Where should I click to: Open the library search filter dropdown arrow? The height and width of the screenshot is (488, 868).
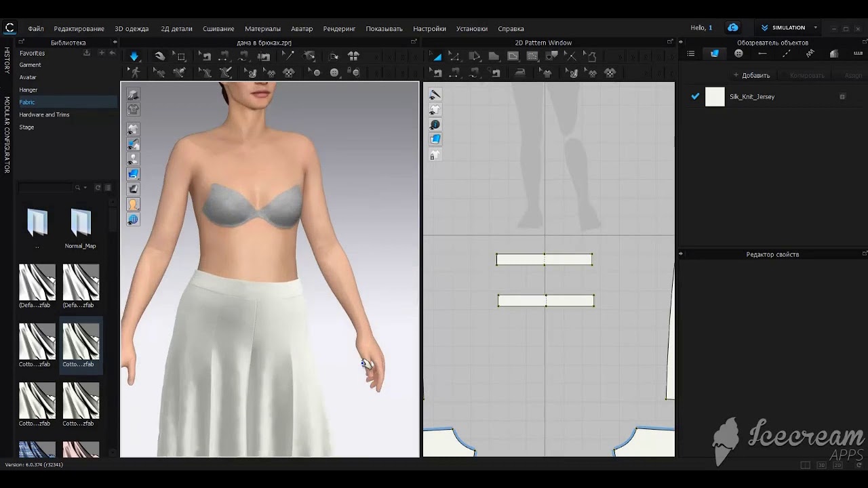pyautogui.click(x=85, y=188)
